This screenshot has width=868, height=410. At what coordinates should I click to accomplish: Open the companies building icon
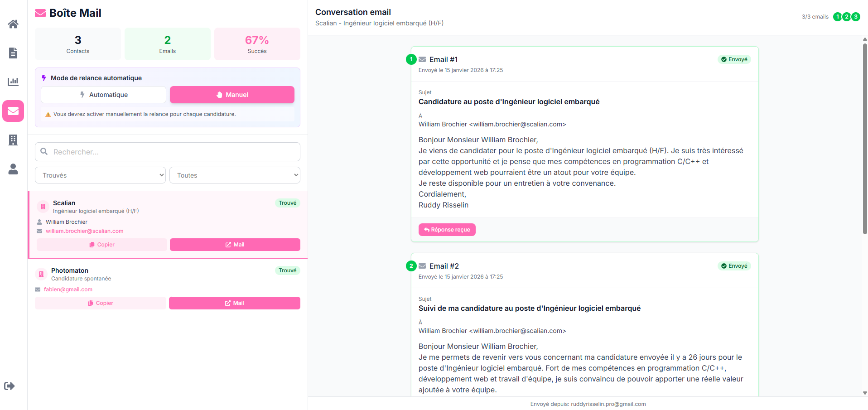coord(13,140)
